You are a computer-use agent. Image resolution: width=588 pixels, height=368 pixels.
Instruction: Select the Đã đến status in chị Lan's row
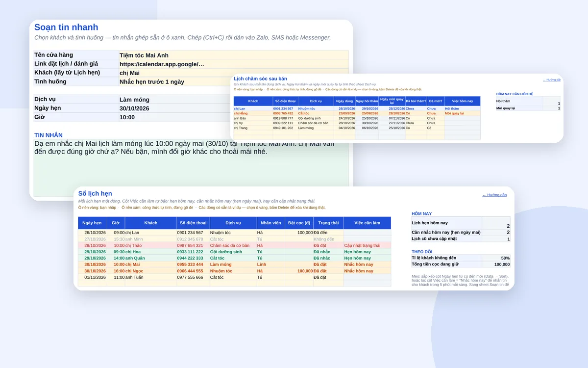[x=328, y=233]
